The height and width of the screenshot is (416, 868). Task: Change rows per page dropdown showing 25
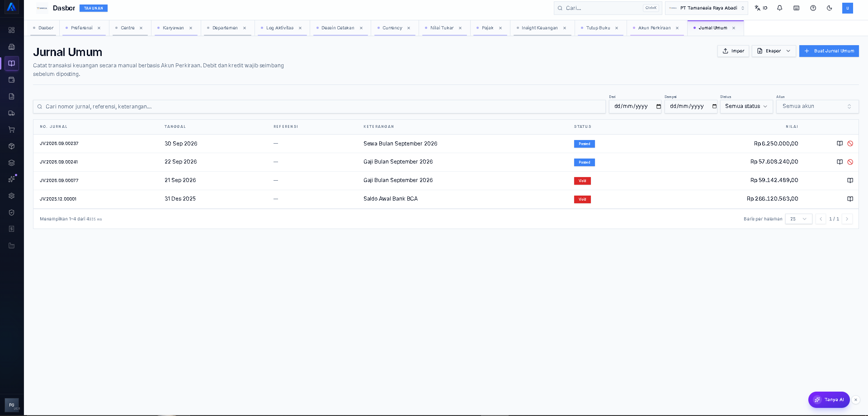point(799,219)
